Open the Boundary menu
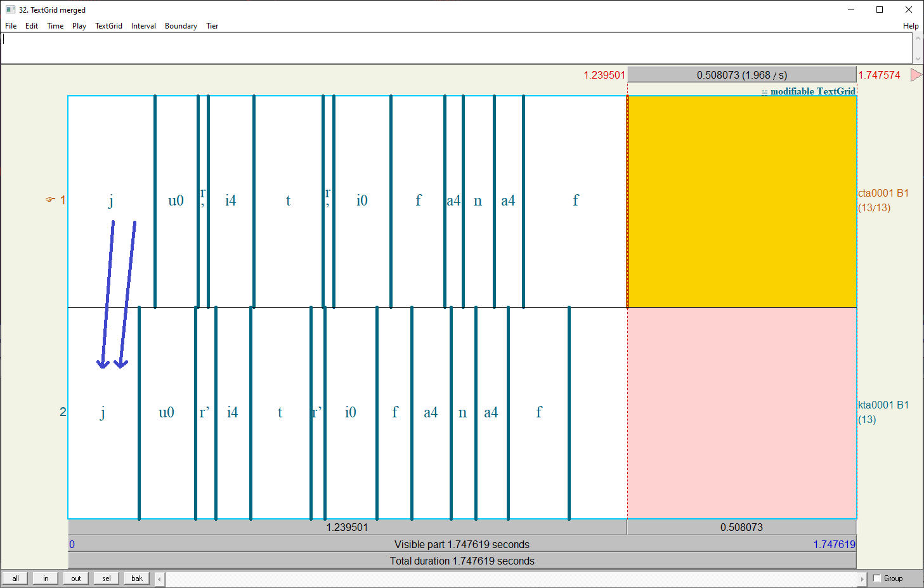This screenshot has width=924, height=588. [181, 26]
